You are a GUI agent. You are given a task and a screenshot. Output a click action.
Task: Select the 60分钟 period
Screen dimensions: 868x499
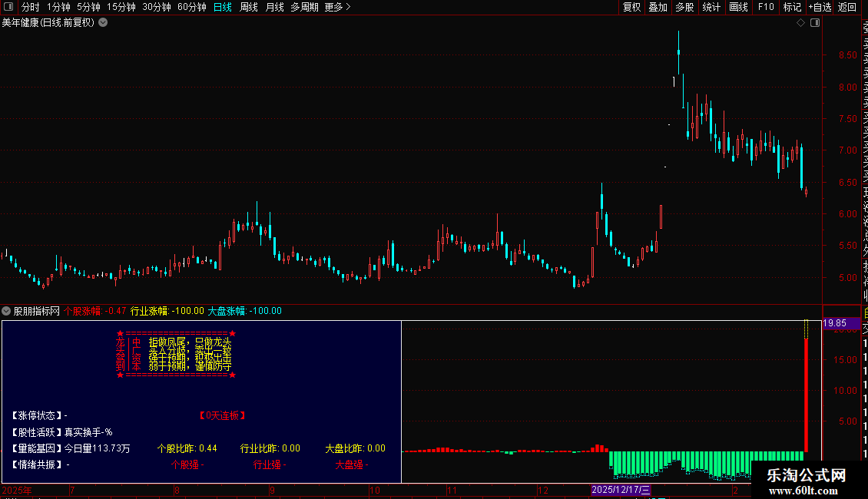pos(192,7)
